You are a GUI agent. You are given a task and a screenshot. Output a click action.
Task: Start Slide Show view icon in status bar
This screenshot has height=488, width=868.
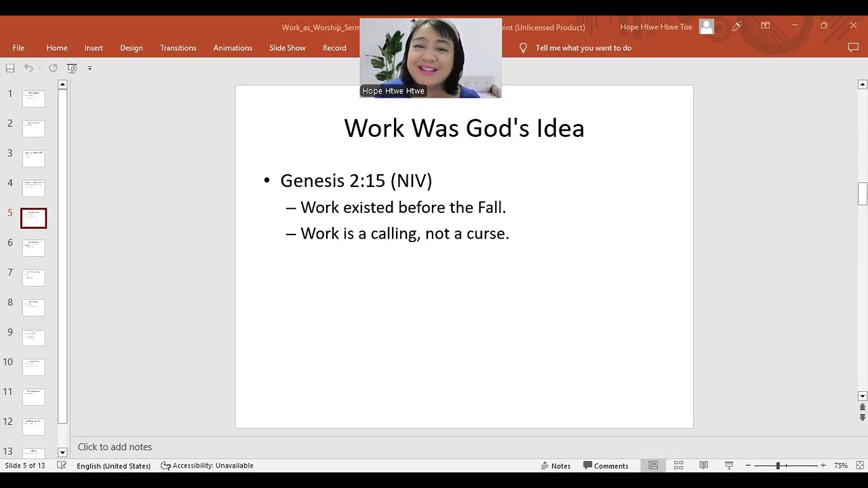pyautogui.click(x=729, y=466)
